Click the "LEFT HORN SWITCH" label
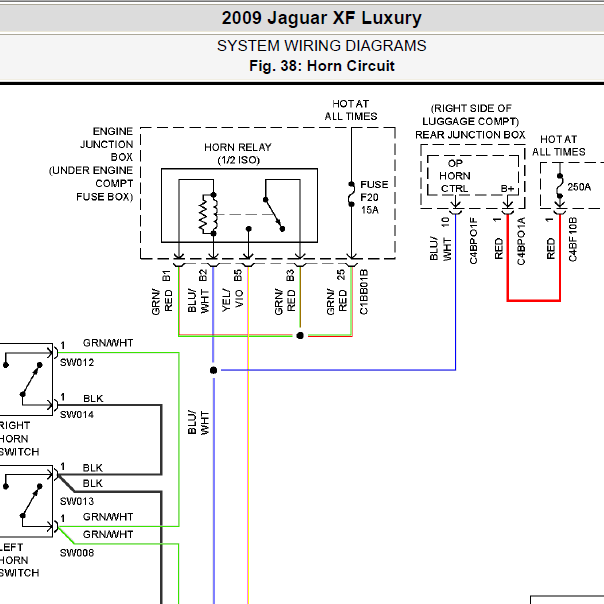This screenshot has height=604, width=604. tap(18, 560)
